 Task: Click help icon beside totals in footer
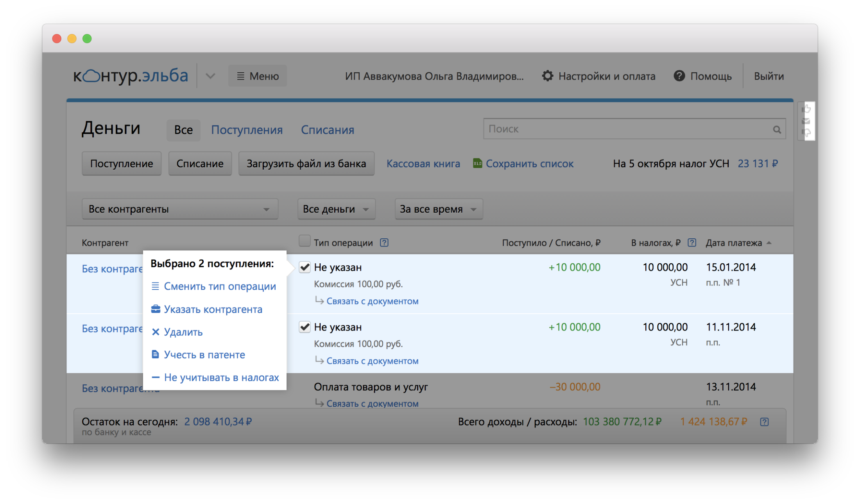point(764,422)
